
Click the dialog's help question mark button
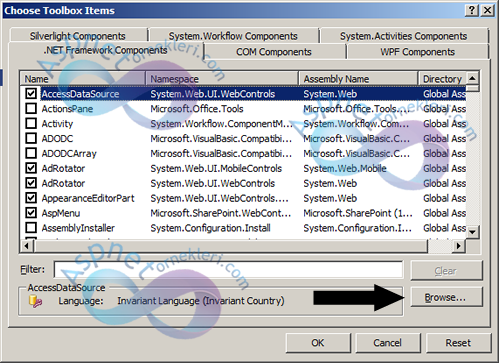click(x=472, y=10)
